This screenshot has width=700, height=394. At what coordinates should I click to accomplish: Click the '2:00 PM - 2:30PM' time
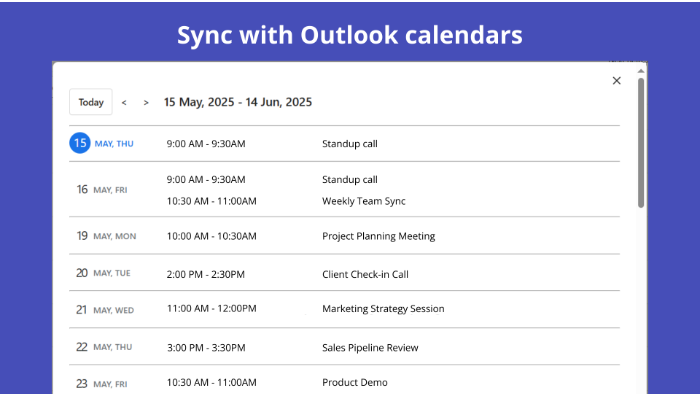(x=206, y=274)
